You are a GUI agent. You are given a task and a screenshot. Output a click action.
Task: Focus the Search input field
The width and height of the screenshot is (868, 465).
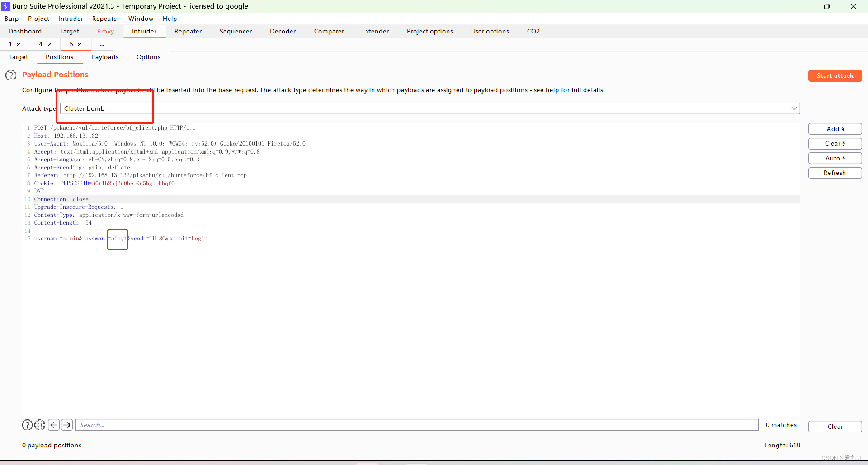[417, 425]
